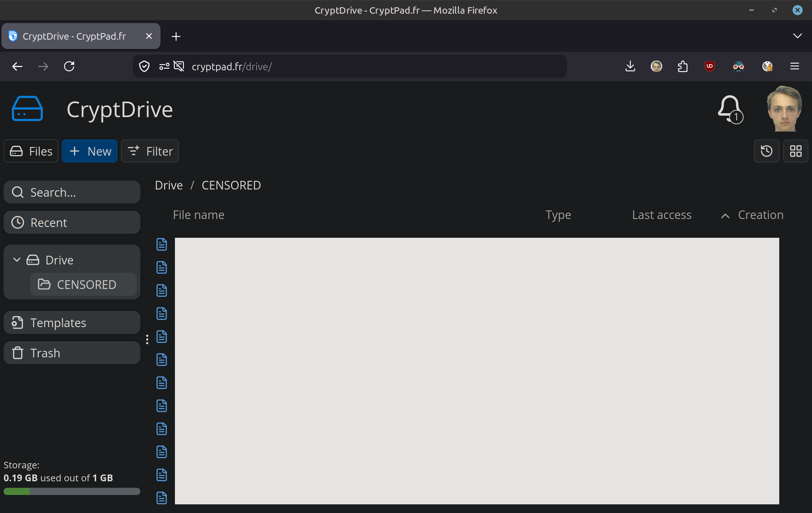
Task: Click Firefox downloads arrow icon
Action: 630,66
